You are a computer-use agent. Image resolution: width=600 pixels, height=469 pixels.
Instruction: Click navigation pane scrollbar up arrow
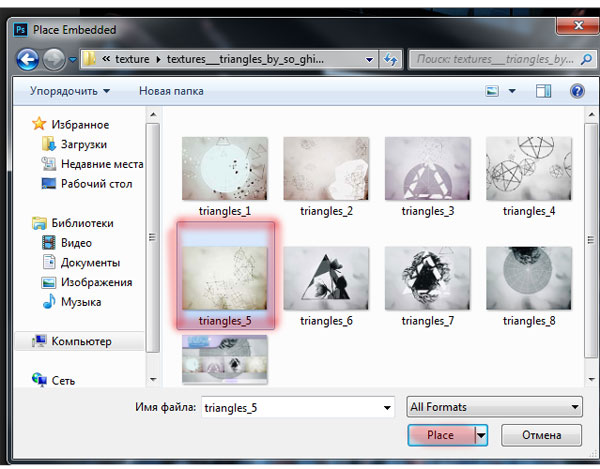coord(153,114)
